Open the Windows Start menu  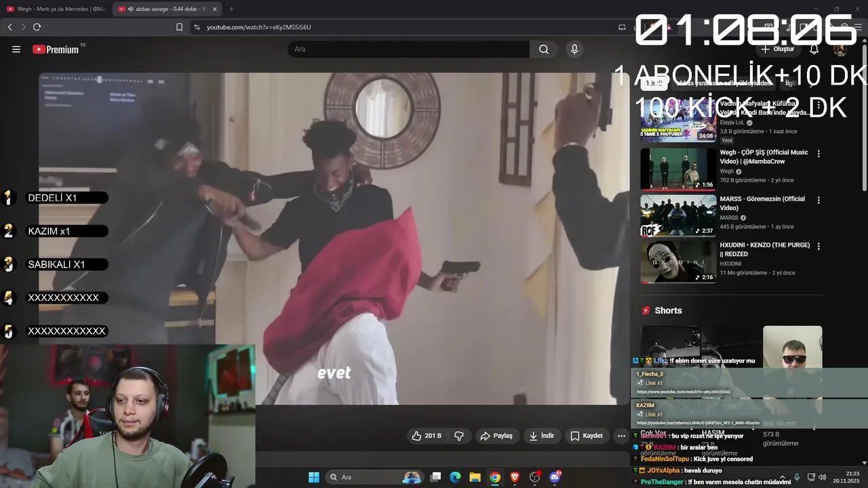coord(314,477)
